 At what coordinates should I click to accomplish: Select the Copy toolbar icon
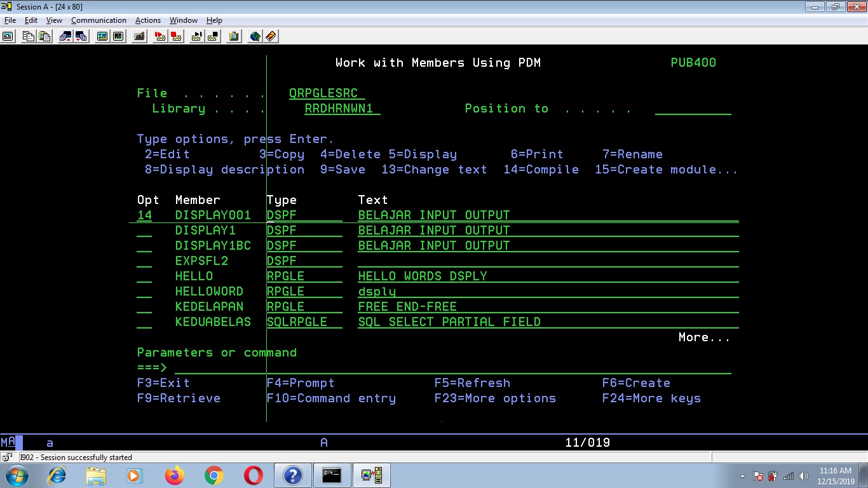(28, 36)
